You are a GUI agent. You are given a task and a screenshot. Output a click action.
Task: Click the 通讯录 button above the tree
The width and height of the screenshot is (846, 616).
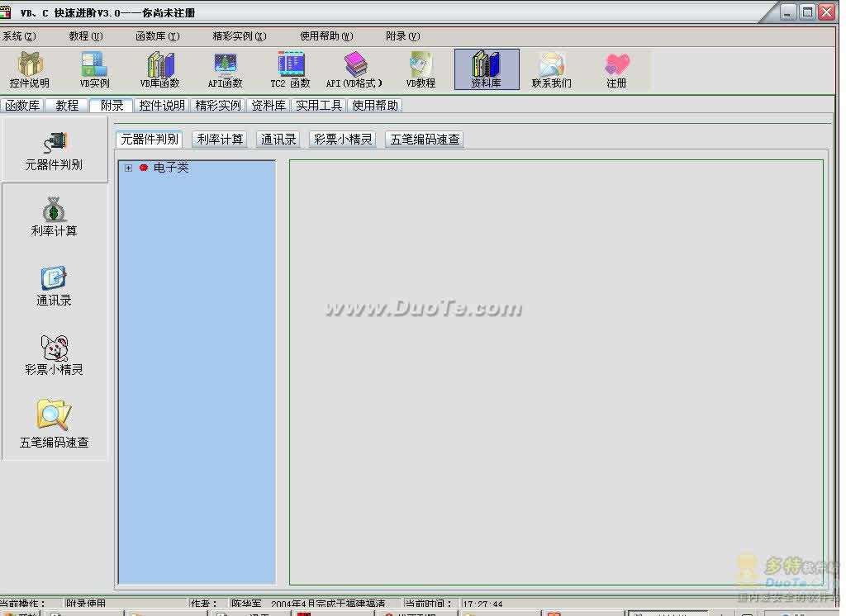point(278,140)
